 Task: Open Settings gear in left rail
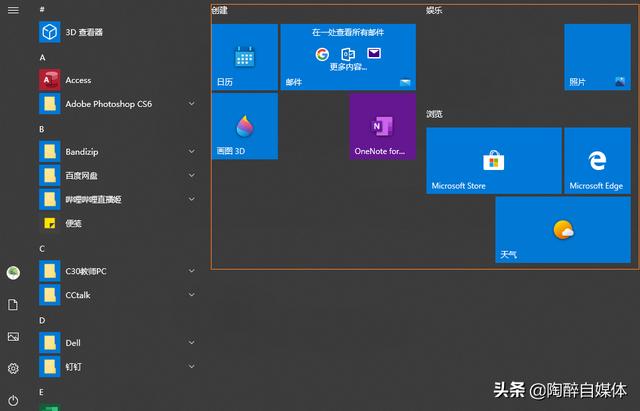tap(13, 368)
